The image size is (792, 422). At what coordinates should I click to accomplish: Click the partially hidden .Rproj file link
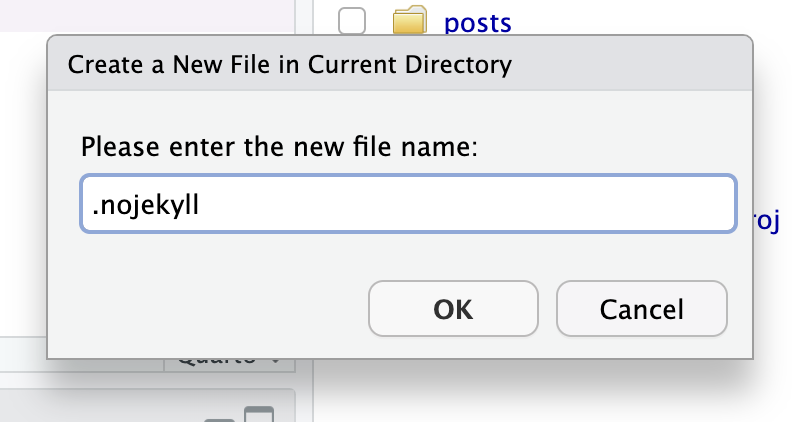pos(767,221)
